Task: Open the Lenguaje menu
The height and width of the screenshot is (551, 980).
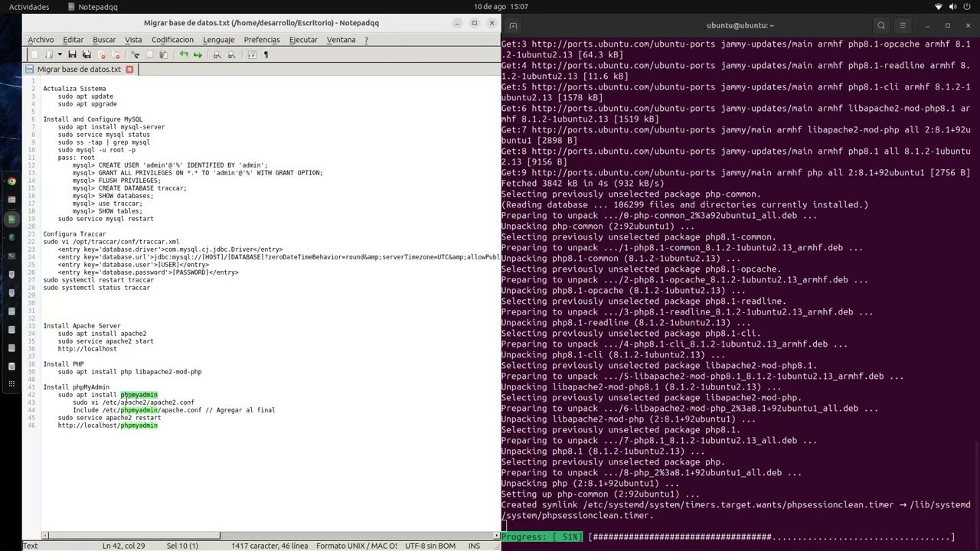Action: click(218, 40)
